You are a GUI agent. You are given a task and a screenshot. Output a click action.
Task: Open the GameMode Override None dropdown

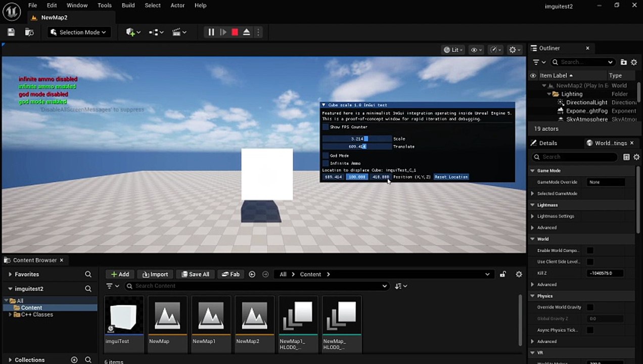pos(606,182)
